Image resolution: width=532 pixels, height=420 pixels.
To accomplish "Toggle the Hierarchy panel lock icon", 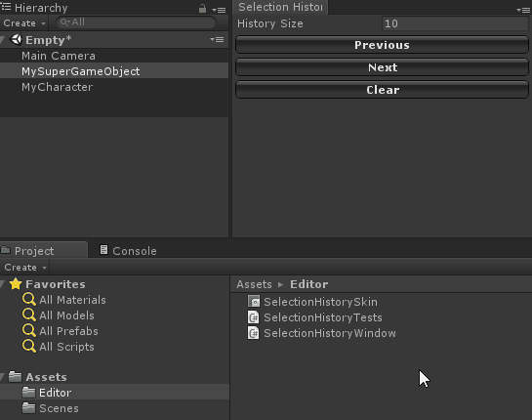I will 202,9.
